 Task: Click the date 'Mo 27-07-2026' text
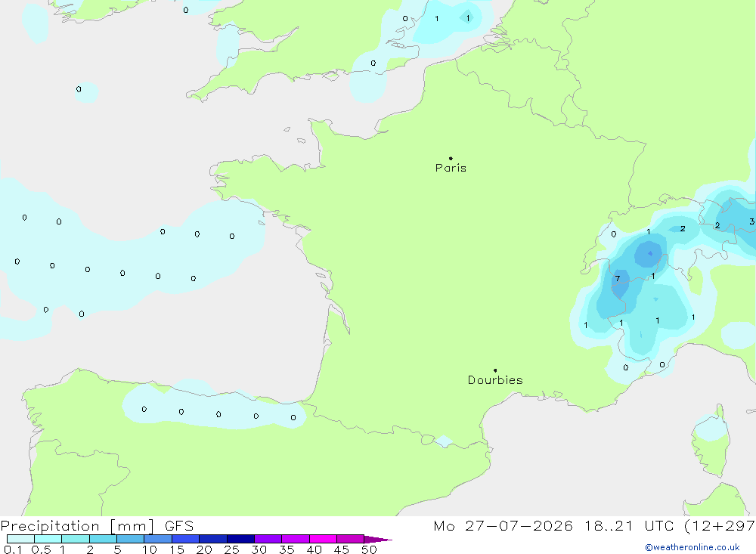tap(503, 526)
